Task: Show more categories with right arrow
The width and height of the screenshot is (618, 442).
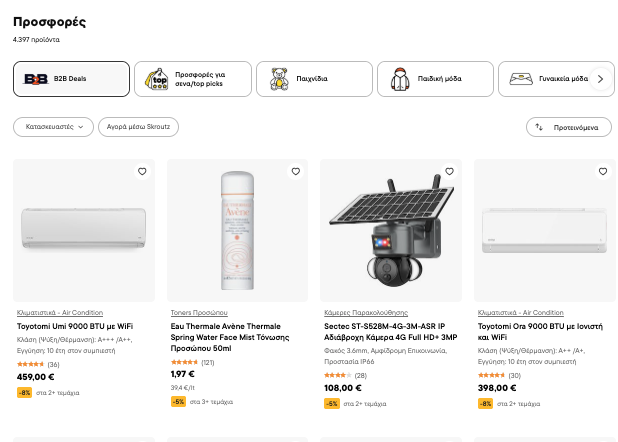Action: click(601, 79)
